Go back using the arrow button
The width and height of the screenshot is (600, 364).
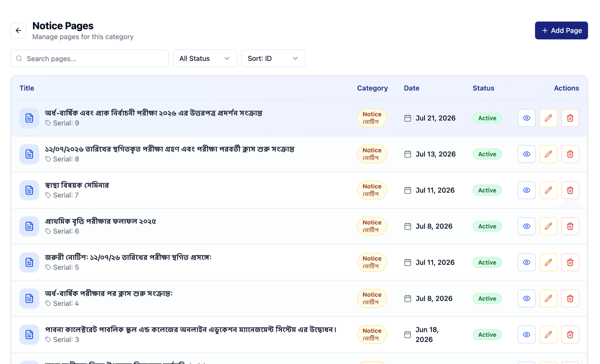point(18,30)
